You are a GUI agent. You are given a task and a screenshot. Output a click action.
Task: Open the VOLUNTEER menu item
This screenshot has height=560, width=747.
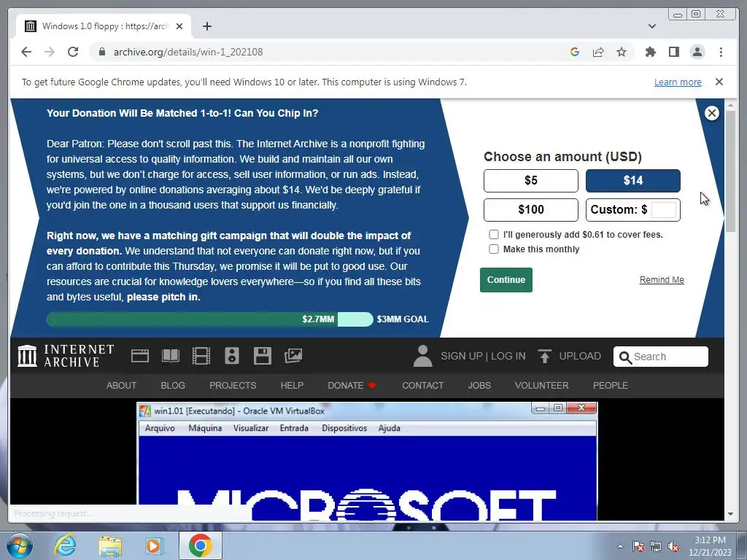click(542, 385)
